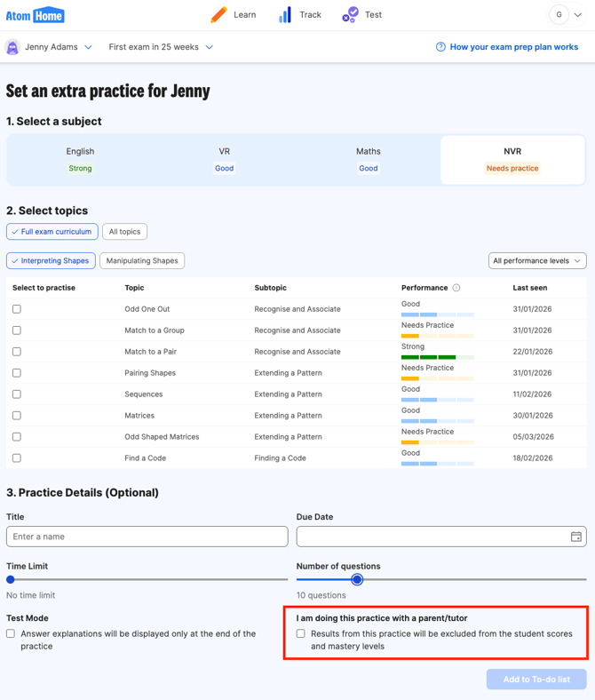Click the Atom Home logo
This screenshot has width=595, height=700.
36,15
